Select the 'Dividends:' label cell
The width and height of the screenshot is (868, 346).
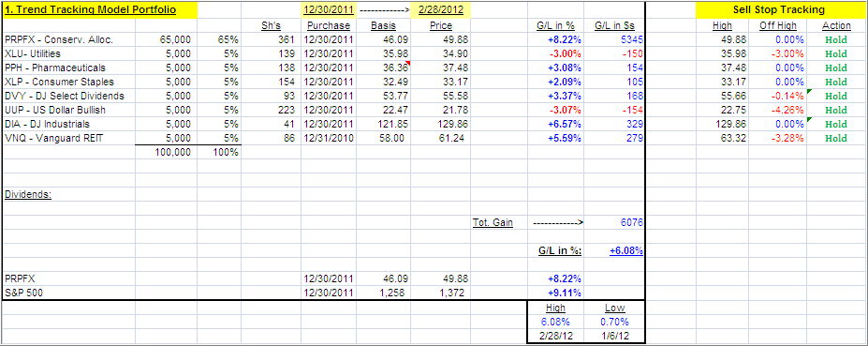coord(28,195)
